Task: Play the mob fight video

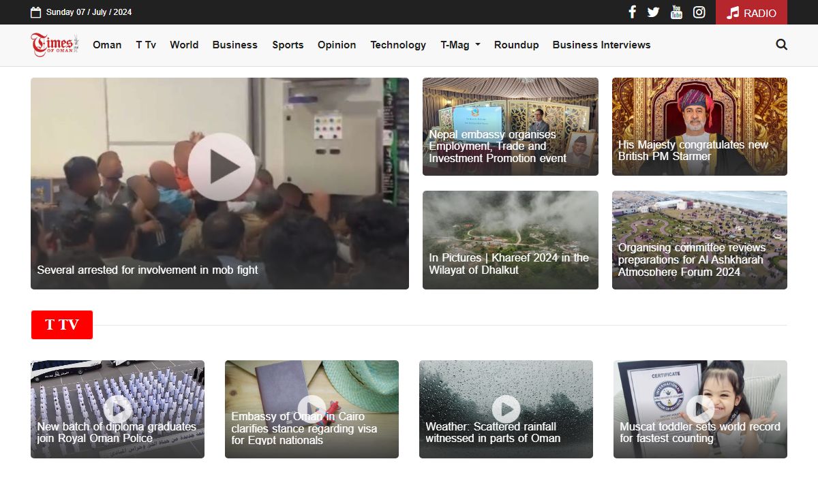Action: (x=222, y=167)
